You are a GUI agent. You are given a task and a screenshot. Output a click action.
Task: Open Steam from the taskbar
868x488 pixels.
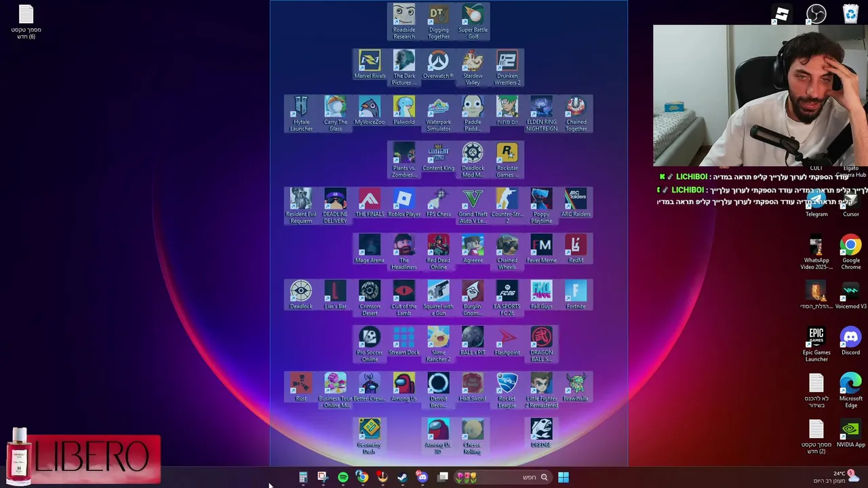(402, 477)
